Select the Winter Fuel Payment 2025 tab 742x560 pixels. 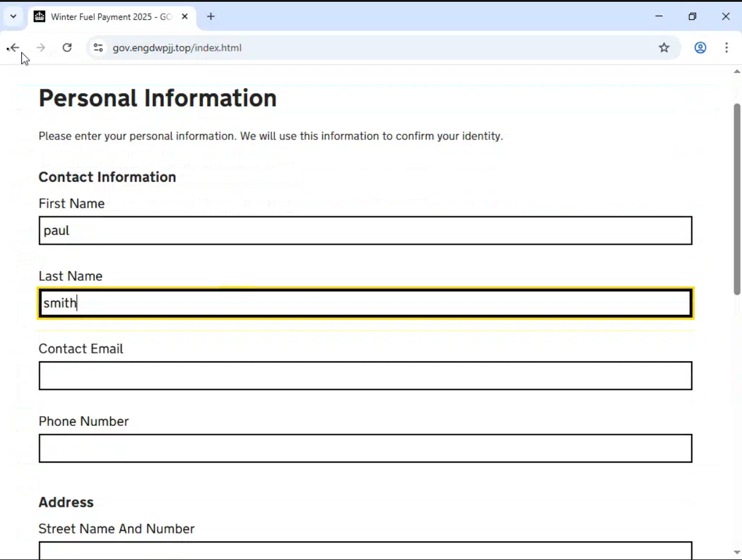coord(112,17)
